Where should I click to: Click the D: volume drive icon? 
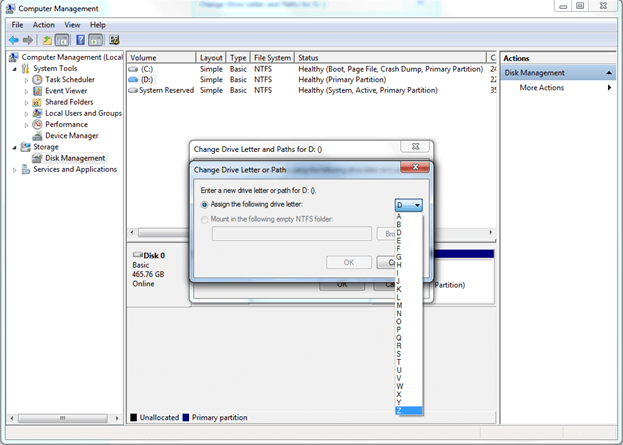[x=133, y=79]
